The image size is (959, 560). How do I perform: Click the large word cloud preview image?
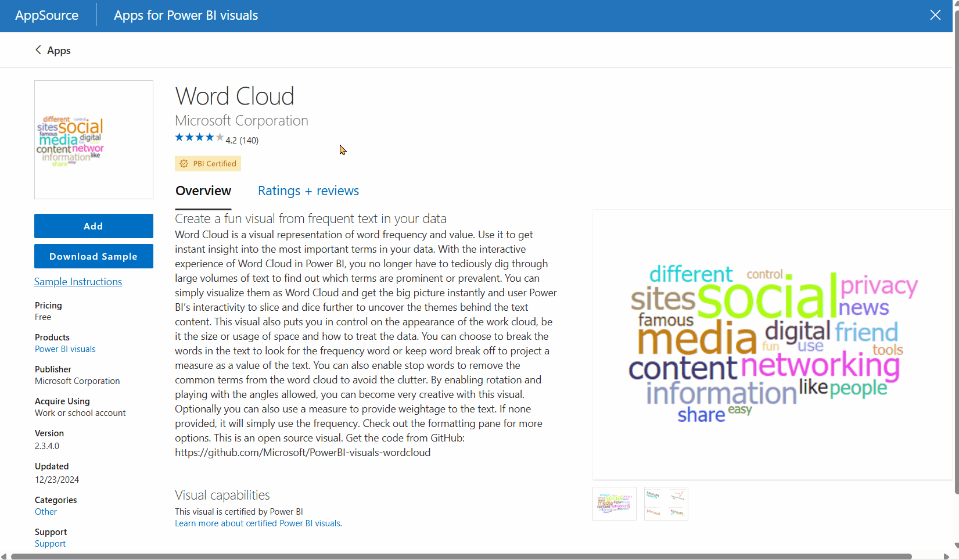[773, 344]
